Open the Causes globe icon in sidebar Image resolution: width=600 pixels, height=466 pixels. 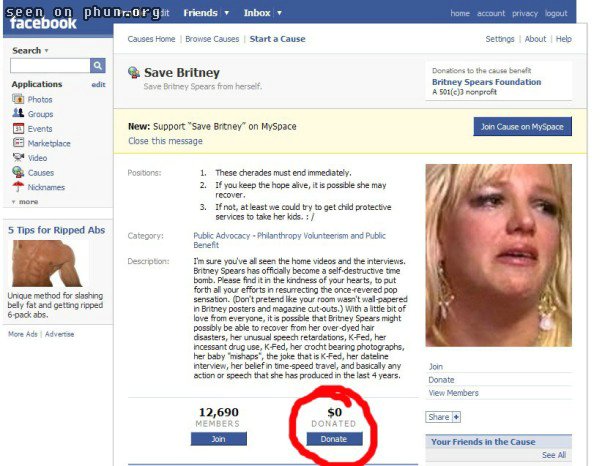click(x=18, y=172)
